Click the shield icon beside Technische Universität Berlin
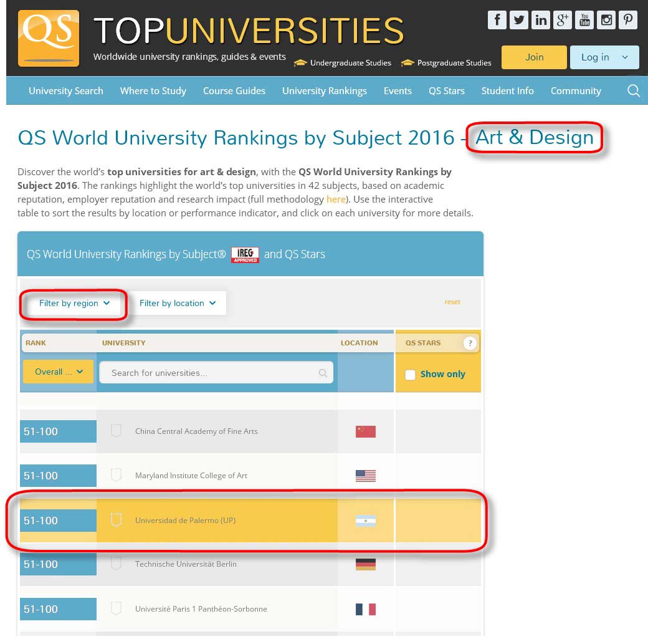648x644 pixels. click(116, 564)
